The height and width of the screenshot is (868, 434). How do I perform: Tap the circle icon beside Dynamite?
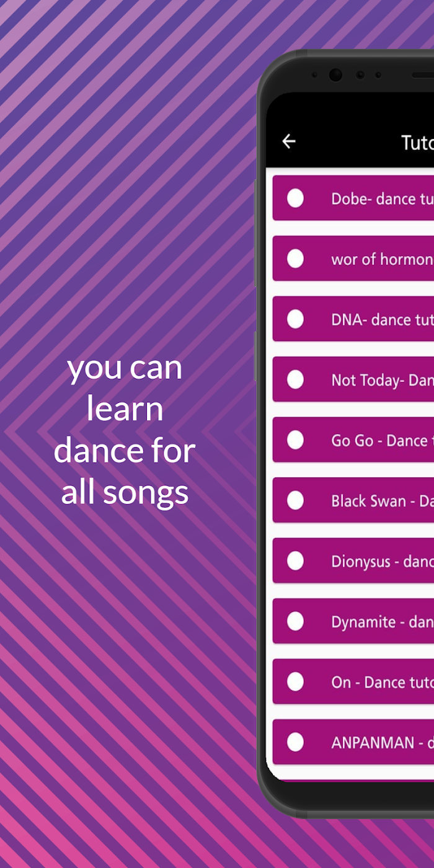tap(296, 621)
